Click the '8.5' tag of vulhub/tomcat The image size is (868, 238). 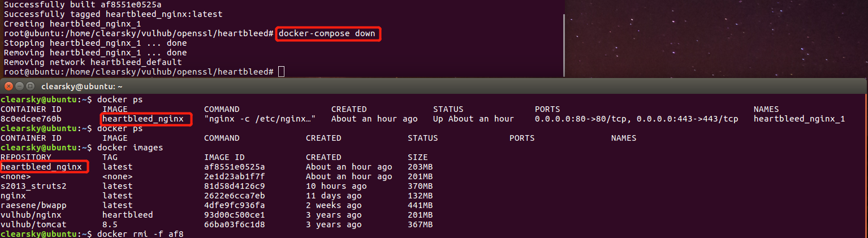(x=110, y=224)
